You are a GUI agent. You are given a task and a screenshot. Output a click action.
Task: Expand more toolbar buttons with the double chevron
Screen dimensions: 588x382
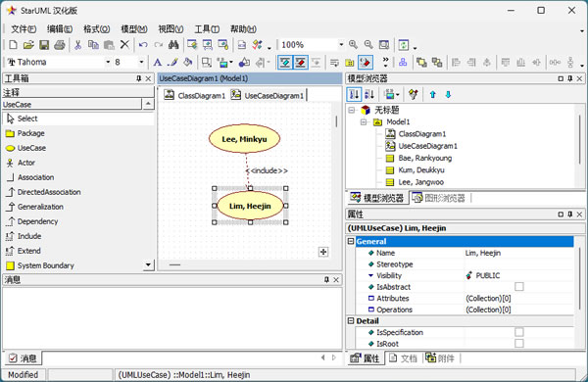pos(385,62)
